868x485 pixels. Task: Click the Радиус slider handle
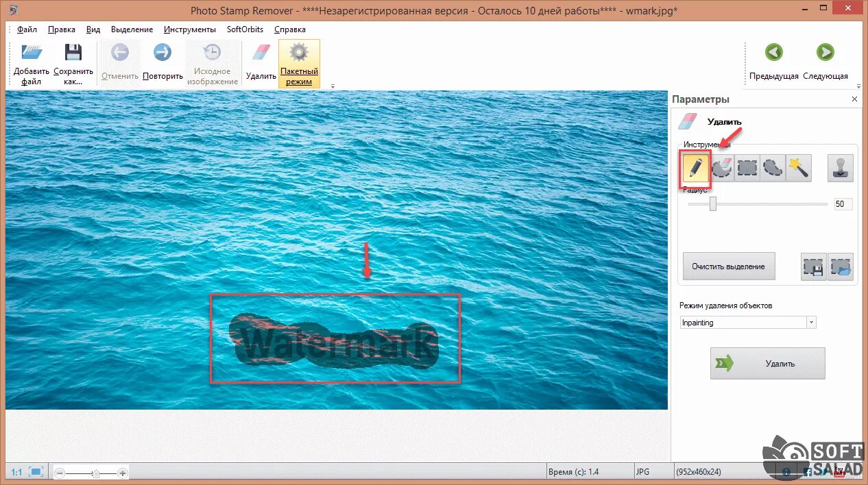(713, 203)
